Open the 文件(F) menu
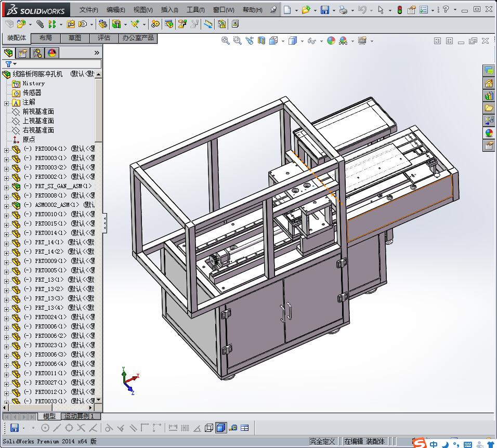 [88, 10]
